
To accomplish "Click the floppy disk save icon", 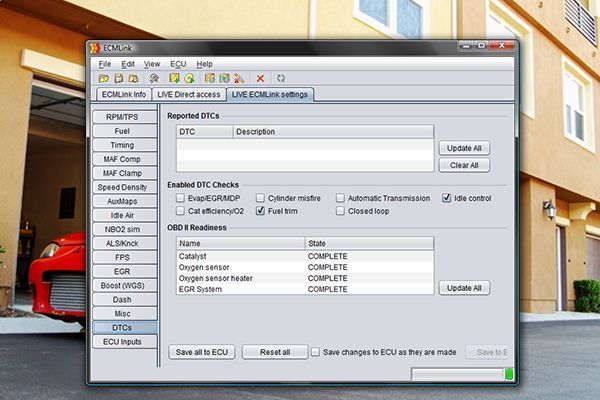I will pyautogui.click(x=119, y=78).
